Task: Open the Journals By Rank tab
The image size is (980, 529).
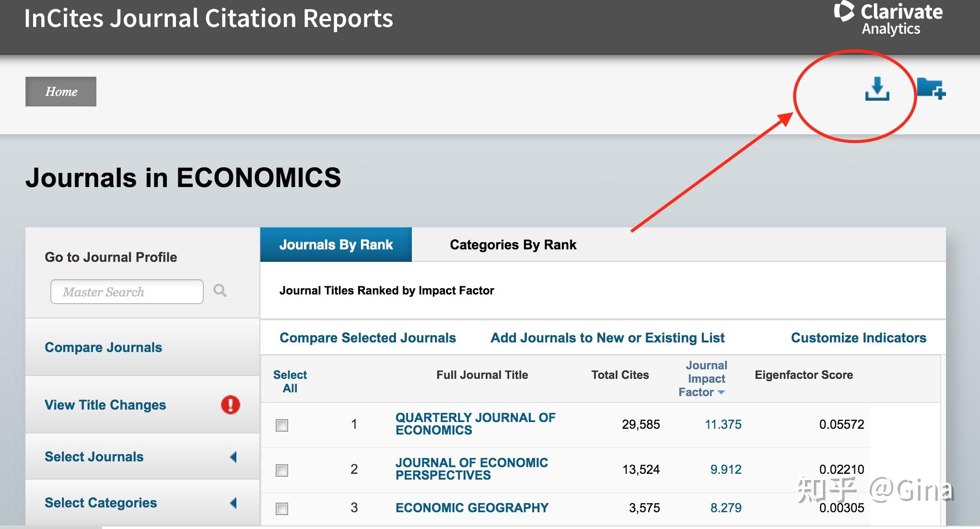Action: [x=336, y=245]
